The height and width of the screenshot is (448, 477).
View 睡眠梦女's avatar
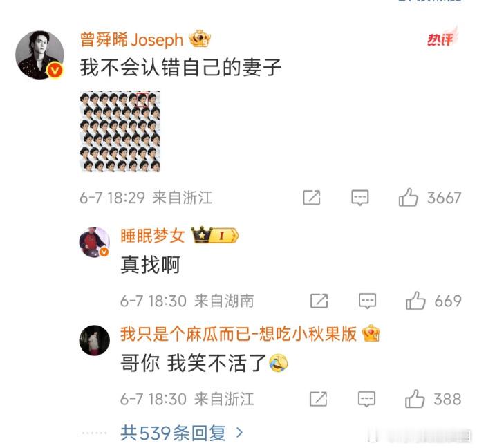(x=94, y=242)
